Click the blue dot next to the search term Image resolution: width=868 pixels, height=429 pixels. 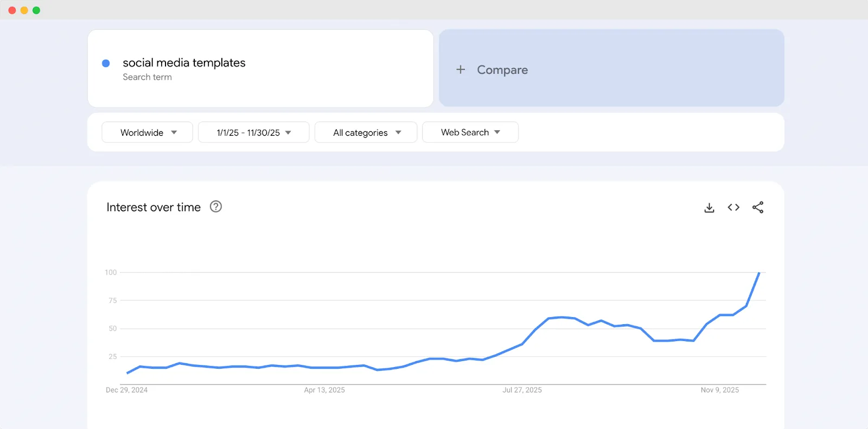[x=106, y=64]
